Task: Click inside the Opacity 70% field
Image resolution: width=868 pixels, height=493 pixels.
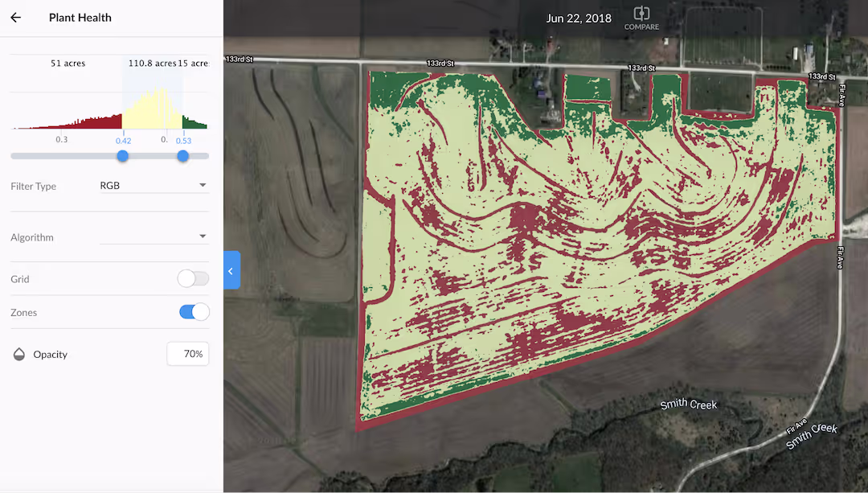Action: point(187,354)
